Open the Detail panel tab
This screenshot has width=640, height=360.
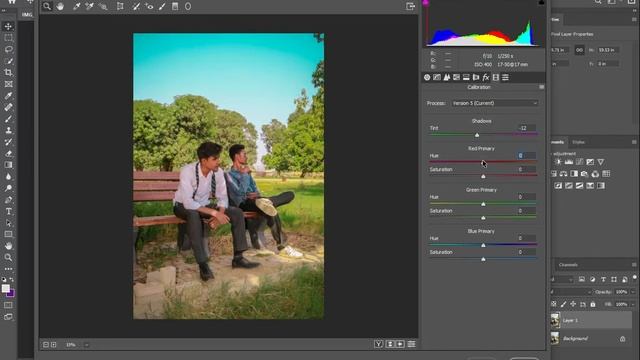tap(447, 77)
